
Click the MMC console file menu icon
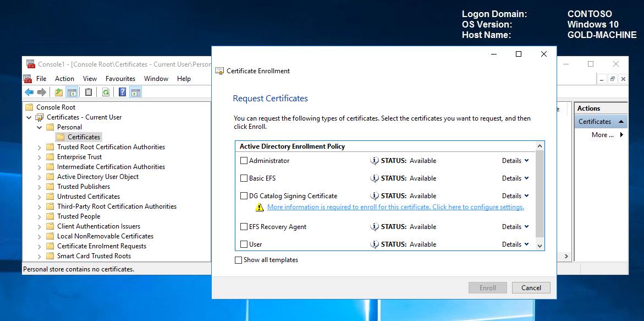[27, 79]
